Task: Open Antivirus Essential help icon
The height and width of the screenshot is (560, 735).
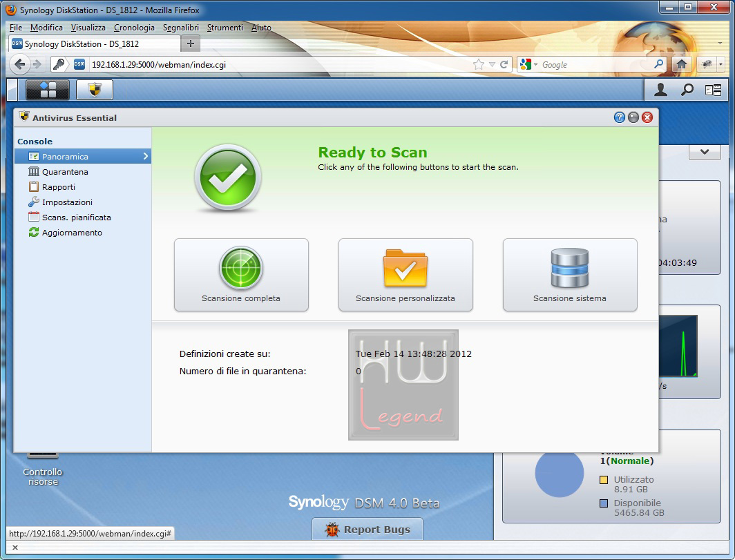Action: 619,117
